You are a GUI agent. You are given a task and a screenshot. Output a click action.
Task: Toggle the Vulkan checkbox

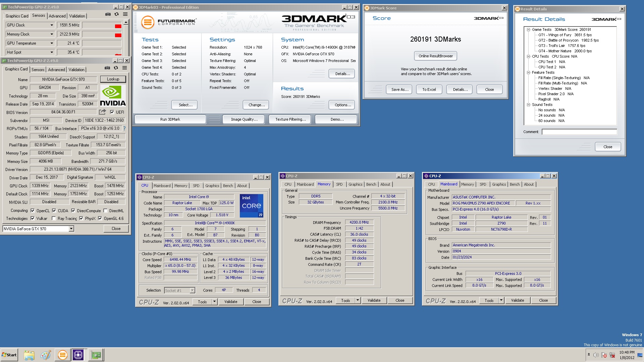tap(33, 218)
